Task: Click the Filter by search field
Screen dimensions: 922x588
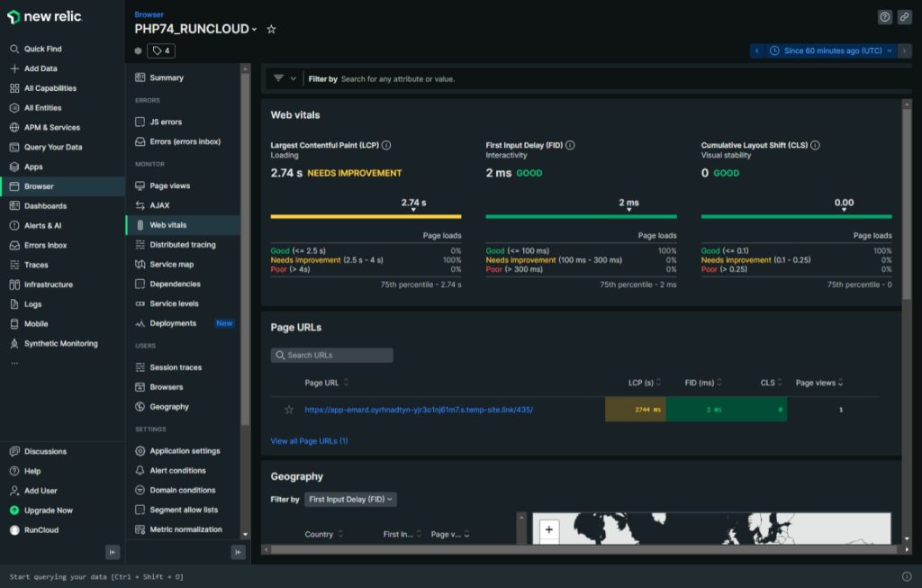Action: click(606, 79)
